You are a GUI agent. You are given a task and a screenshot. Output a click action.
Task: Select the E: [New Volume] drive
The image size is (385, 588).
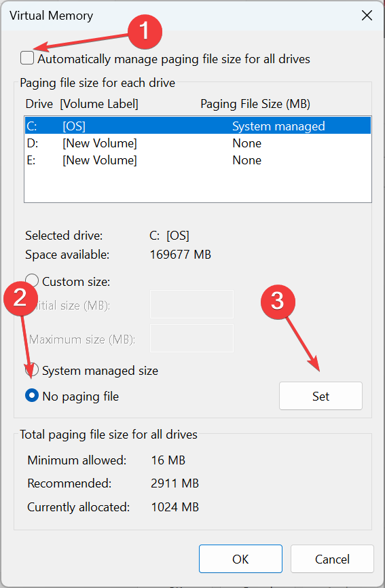click(198, 160)
